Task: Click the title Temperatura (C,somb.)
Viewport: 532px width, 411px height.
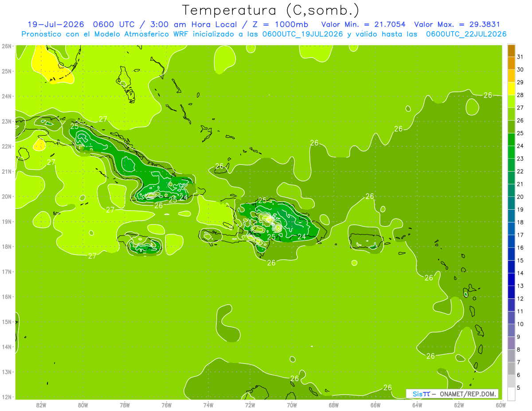Action: 271,10
